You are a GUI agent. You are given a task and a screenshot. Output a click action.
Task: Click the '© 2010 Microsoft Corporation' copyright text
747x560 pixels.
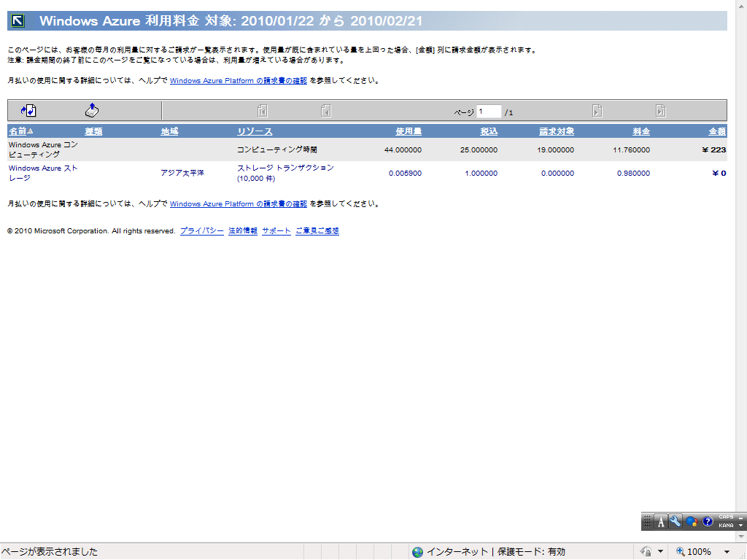(x=91, y=231)
